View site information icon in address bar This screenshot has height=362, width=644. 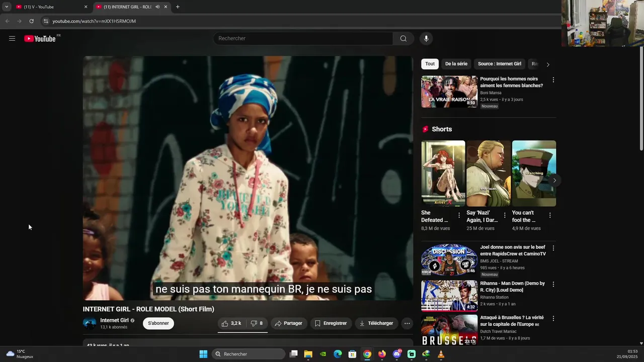point(46,21)
